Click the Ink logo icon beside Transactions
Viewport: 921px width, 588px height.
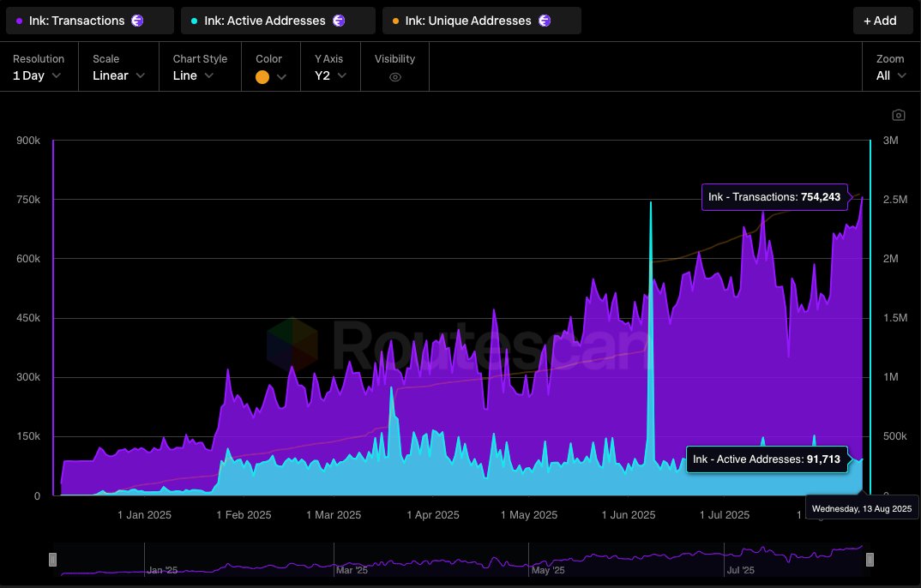(x=137, y=21)
